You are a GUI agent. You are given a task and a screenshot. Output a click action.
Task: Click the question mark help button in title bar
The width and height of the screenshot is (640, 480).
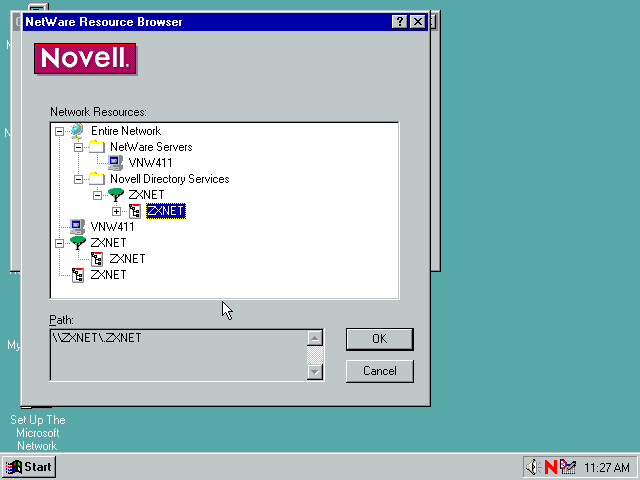click(400, 22)
